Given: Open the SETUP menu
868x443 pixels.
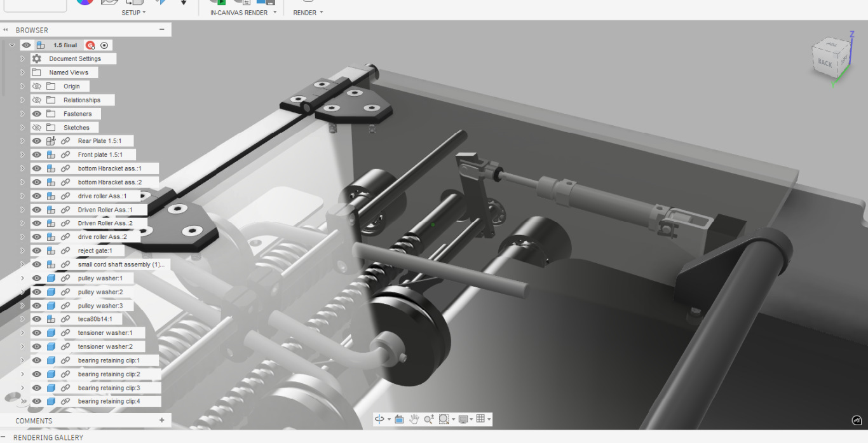Looking at the screenshot, I should 133,13.
